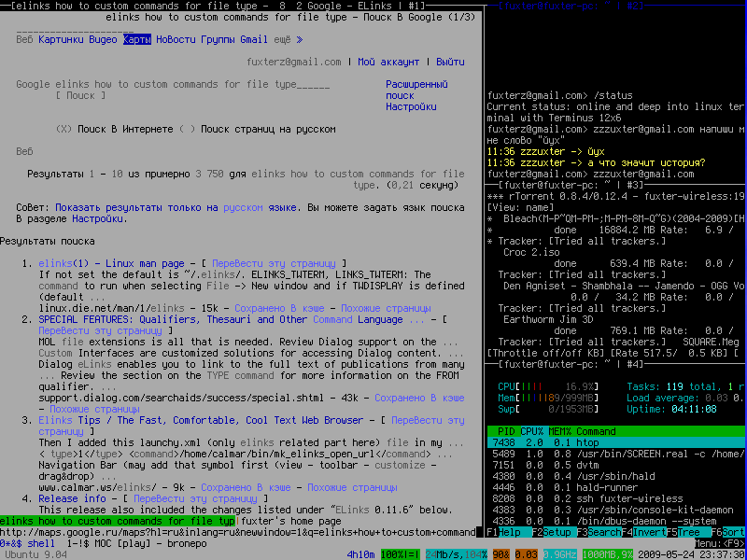Open the Группы link in Google navigation
The width and height of the screenshot is (747, 560).
pyautogui.click(x=218, y=39)
